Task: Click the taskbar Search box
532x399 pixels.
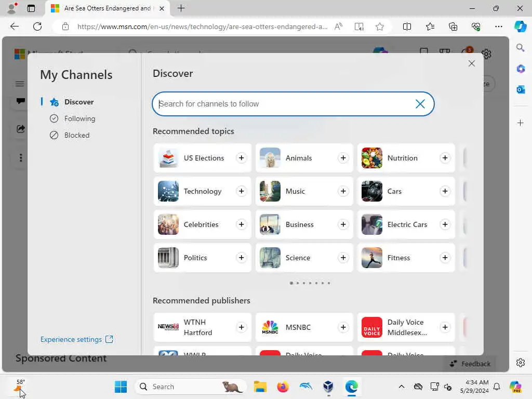Action: click(x=190, y=387)
